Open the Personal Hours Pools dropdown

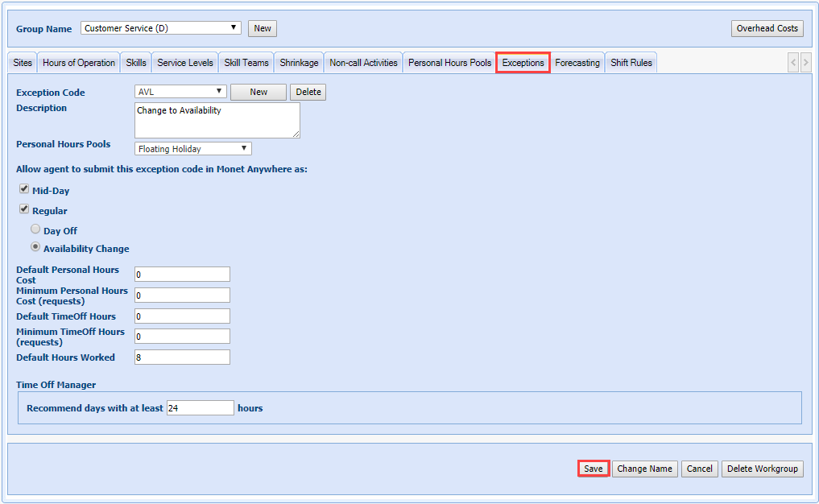pyautogui.click(x=193, y=149)
